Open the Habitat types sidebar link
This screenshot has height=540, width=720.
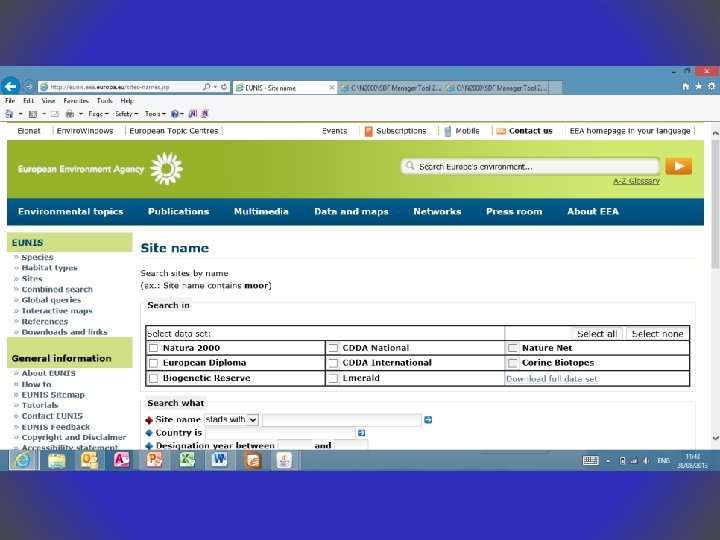coord(50,268)
